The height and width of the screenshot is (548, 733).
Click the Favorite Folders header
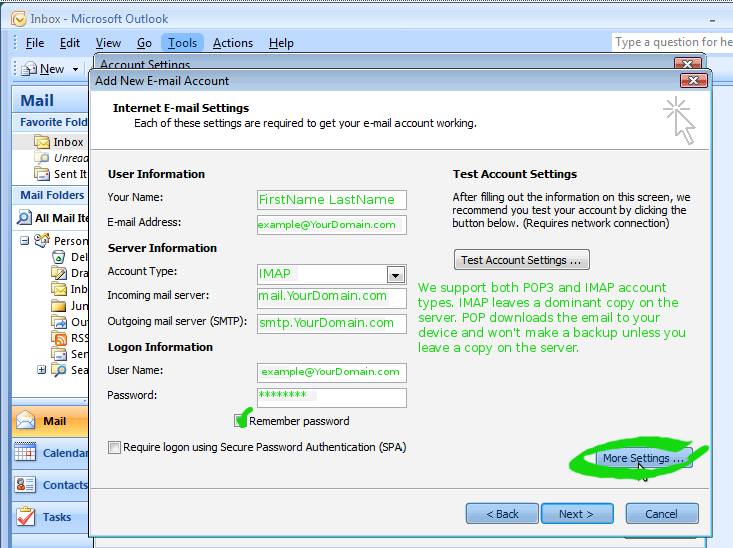(52, 122)
